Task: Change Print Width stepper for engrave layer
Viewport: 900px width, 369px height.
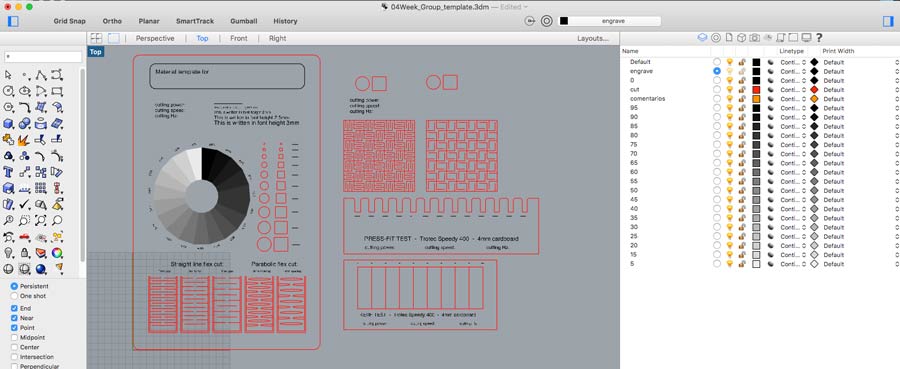Action: (896, 71)
